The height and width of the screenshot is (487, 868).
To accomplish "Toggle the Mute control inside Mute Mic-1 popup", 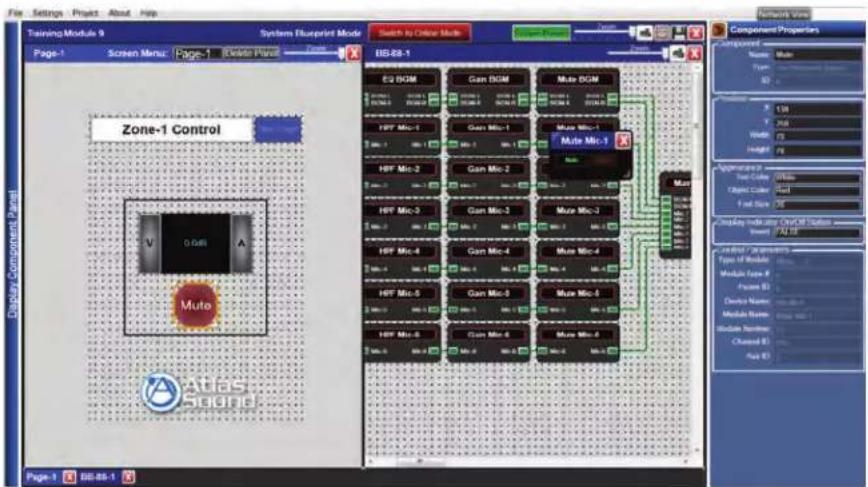I will click(x=572, y=160).
